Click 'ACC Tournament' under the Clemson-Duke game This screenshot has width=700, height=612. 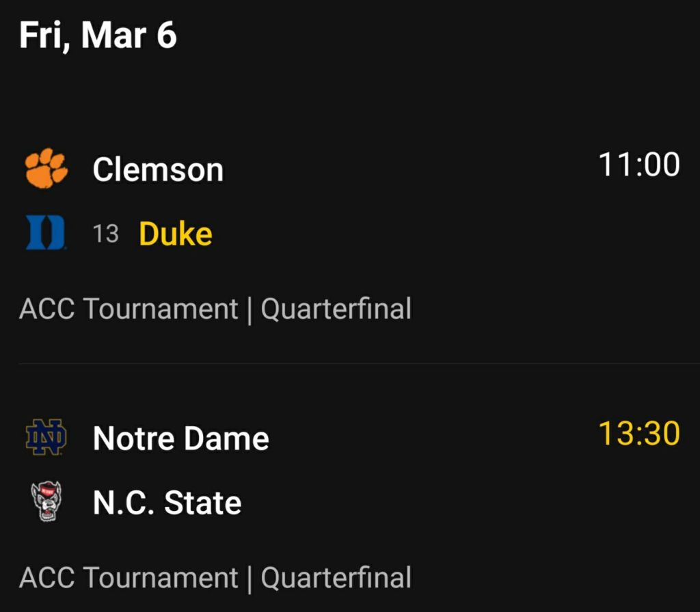pos(128,309)
